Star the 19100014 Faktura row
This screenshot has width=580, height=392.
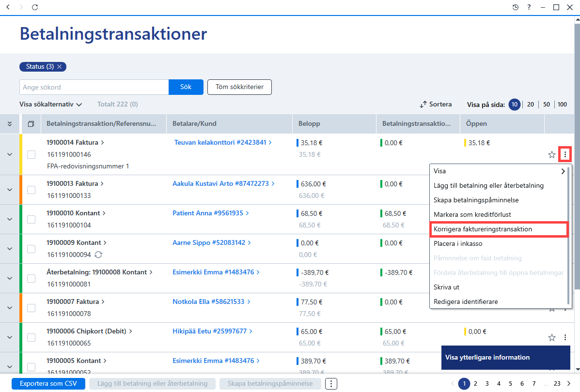551,155
